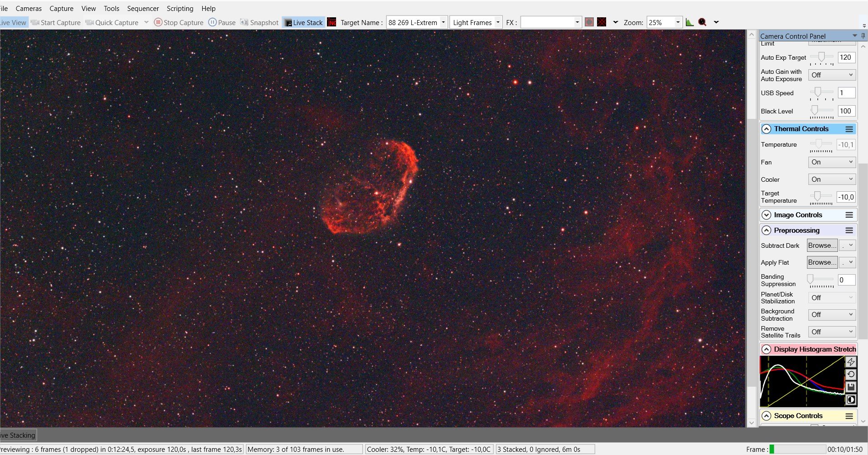Open the Cameras menu

click(x=29, y=9)
